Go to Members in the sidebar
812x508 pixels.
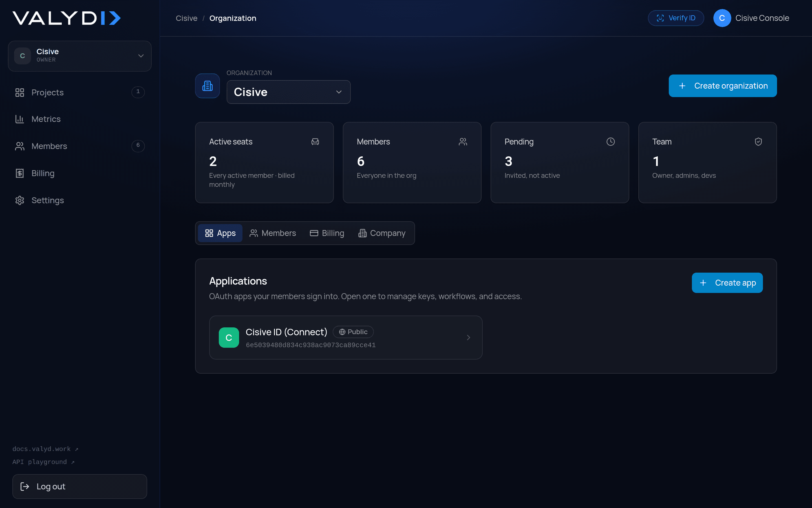tap(80, 146)
